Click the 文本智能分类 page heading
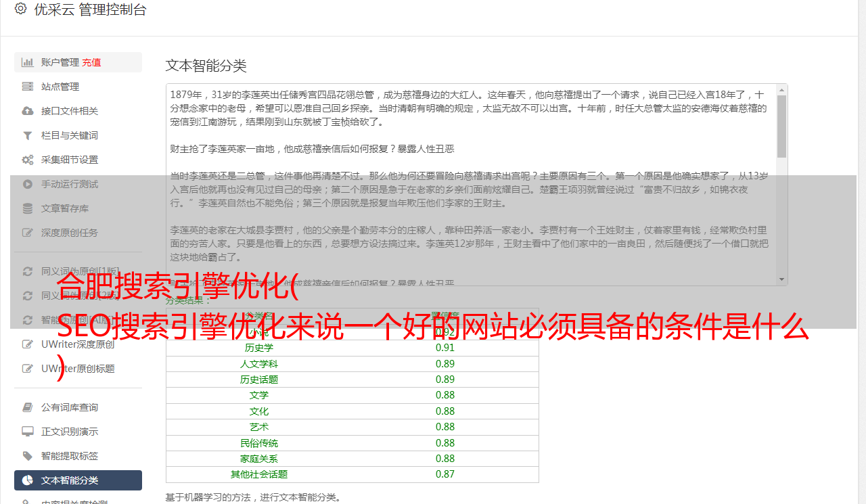The width and height of the screenshot is (866, 504). (x=206, y=66)
